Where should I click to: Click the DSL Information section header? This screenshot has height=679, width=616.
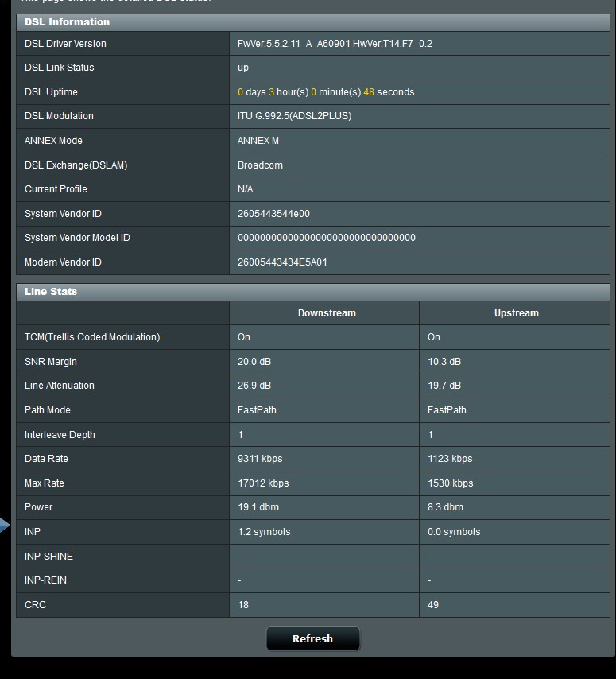[68, 22]
